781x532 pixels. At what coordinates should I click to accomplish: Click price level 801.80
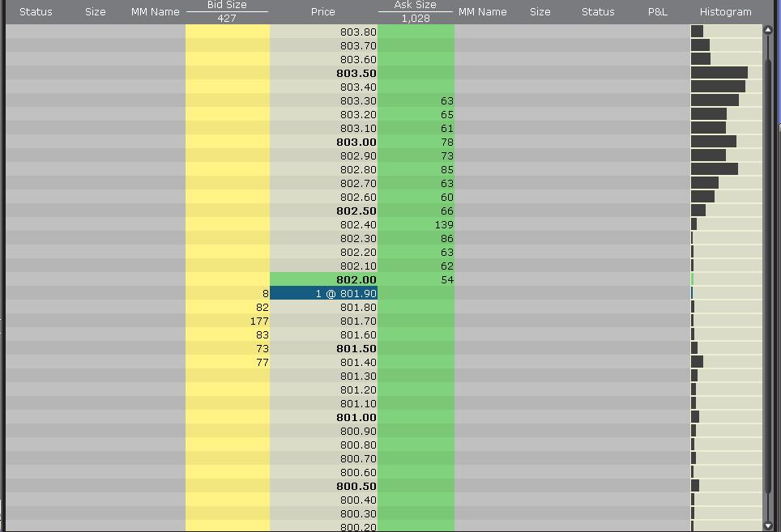click(x=324, y=307)
